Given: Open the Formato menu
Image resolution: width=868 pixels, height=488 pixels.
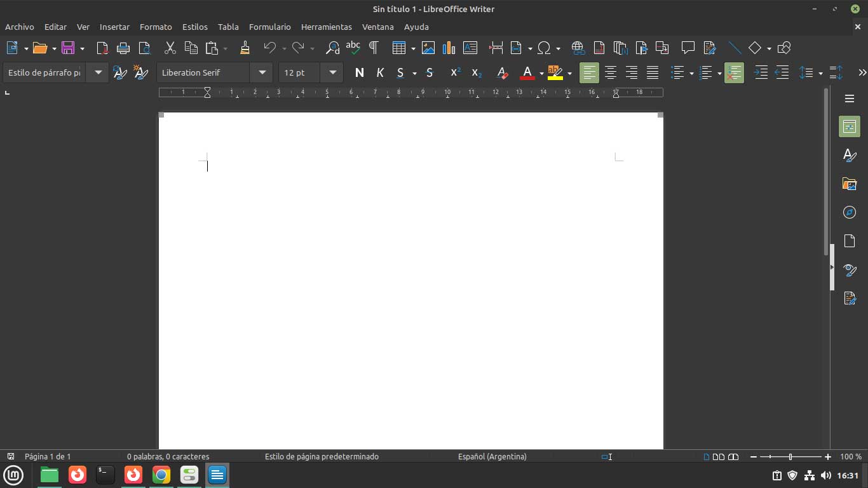Looking at the screenshot, I should tap(156, 27).
